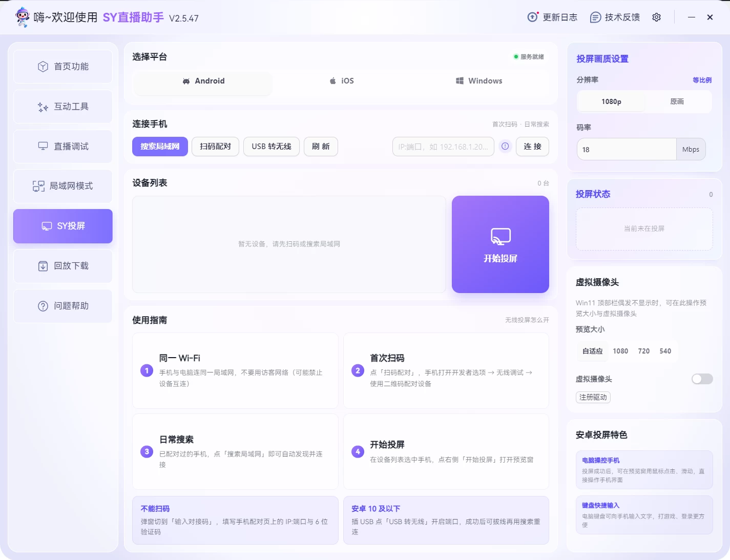Viewport: 730px width, 560px height.
Task: Open the settings gear icon
Action: tap(656, 17)
